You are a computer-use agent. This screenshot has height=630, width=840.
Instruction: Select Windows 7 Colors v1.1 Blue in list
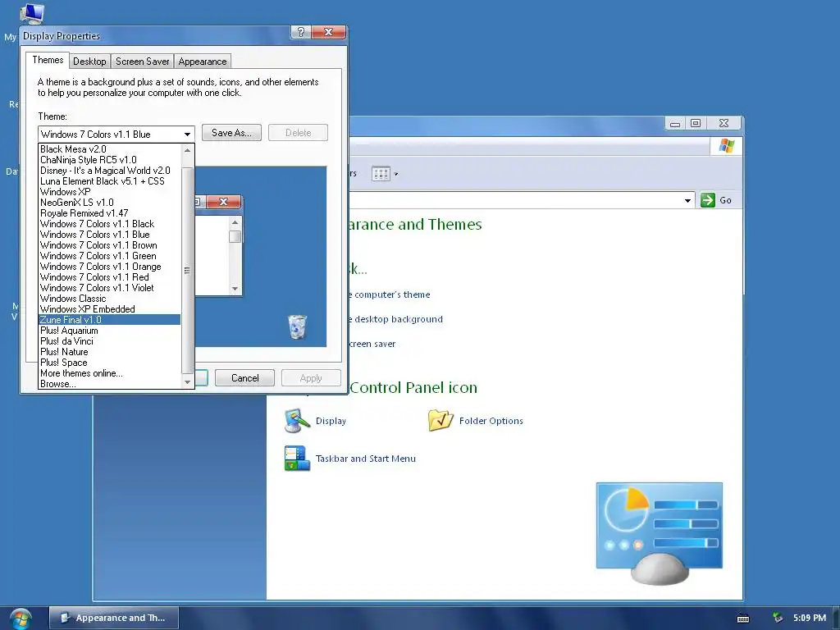[110, 235]
